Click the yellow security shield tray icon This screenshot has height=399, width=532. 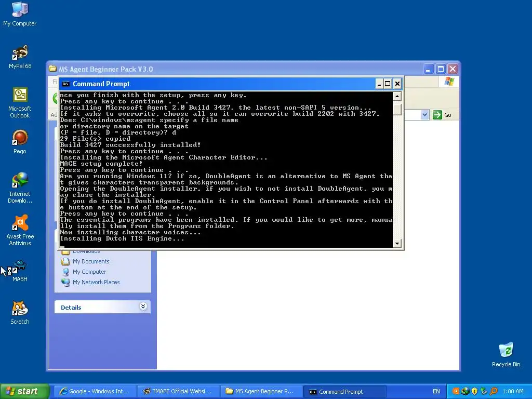click(475, 391)
